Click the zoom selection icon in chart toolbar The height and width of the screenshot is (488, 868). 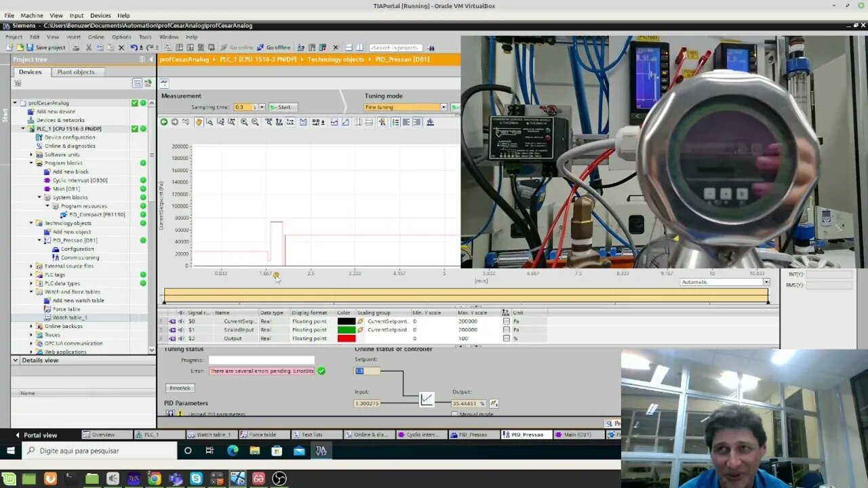click(210, 122)
